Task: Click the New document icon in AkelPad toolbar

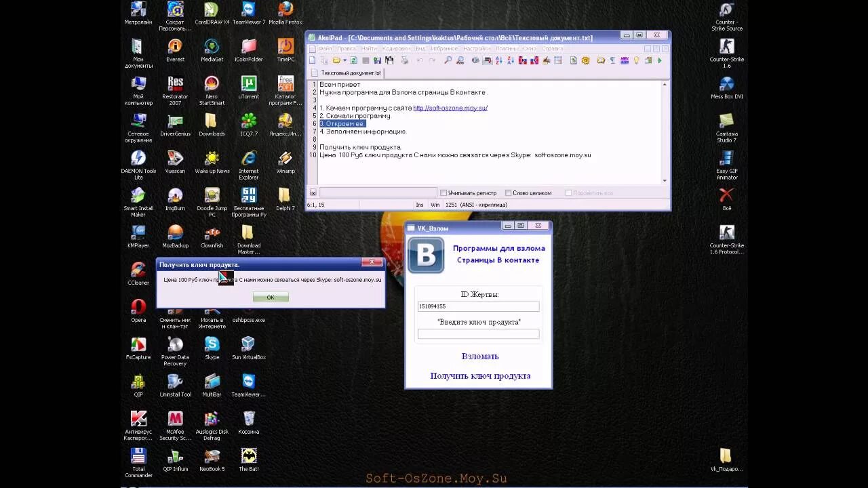Action: pos(311,60)
